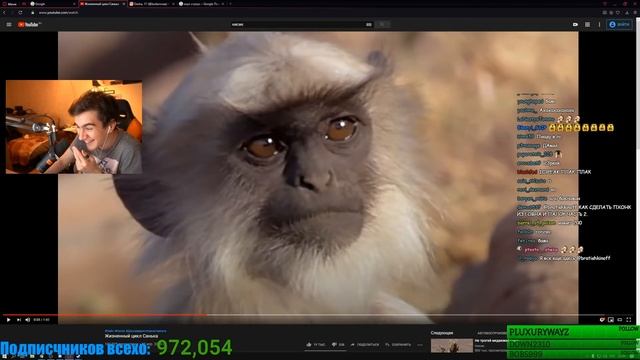Open the YouTube three-dot settings menu
The height and width of the screenshot is (360, 640).
coord(599,24)
